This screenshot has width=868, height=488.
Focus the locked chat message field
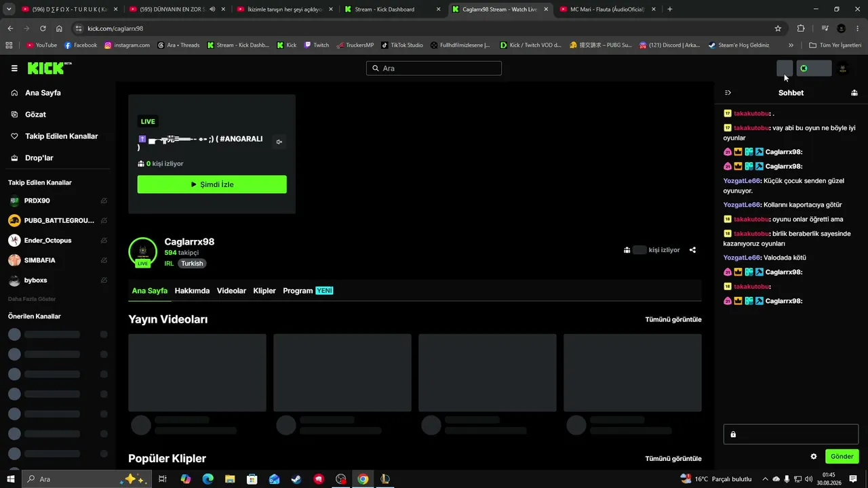pos(791,434)
